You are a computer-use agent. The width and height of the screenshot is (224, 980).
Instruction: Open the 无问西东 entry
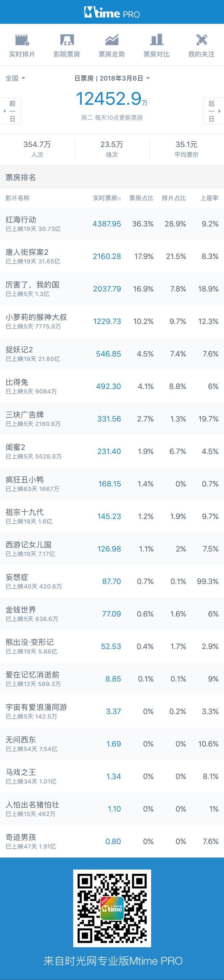point(112,744)
